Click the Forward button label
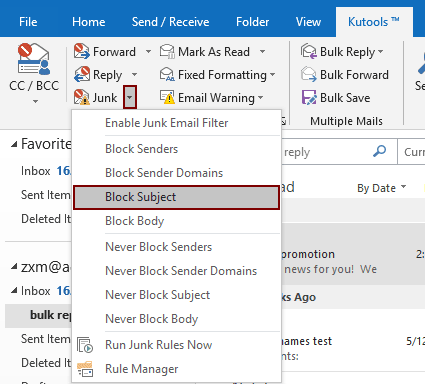The image size is (425, 384). point(114,52)
